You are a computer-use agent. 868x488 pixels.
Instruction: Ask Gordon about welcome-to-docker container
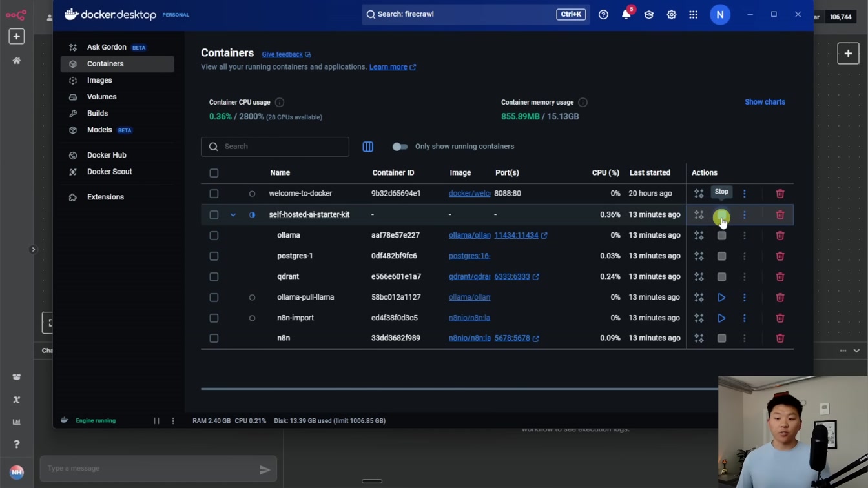pyautogui.click(x=699, y=194)
